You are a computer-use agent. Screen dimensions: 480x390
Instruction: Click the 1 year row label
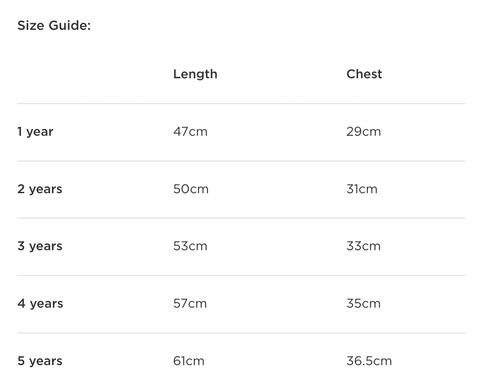35,132
